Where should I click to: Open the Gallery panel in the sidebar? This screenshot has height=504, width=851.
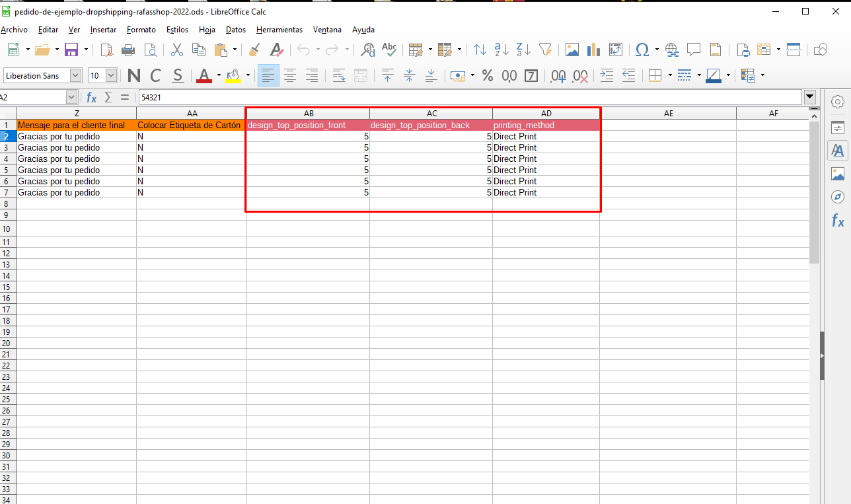837,173
